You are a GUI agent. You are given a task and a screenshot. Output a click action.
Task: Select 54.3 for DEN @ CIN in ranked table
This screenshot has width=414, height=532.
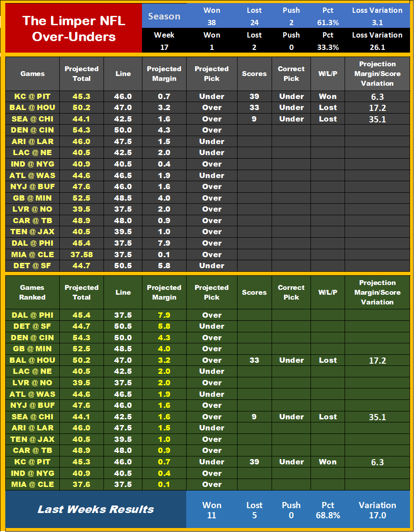click(x=81, y=338)
